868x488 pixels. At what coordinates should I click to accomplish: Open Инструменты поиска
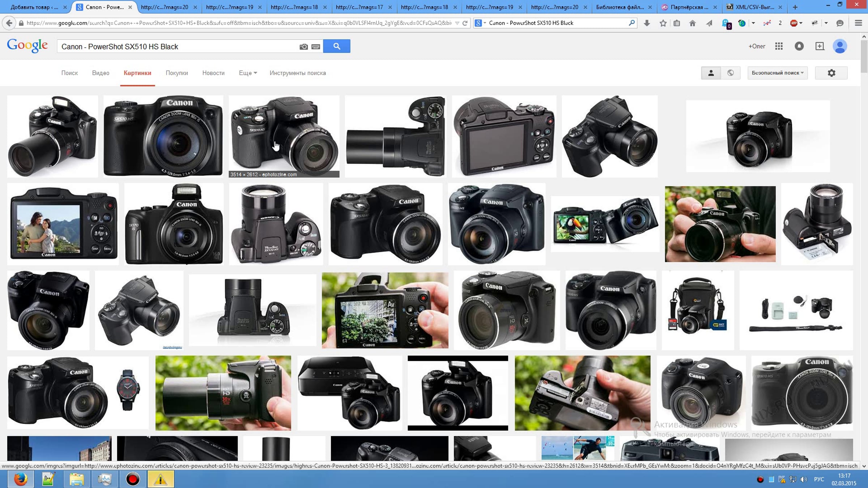(x=298, y=73)
